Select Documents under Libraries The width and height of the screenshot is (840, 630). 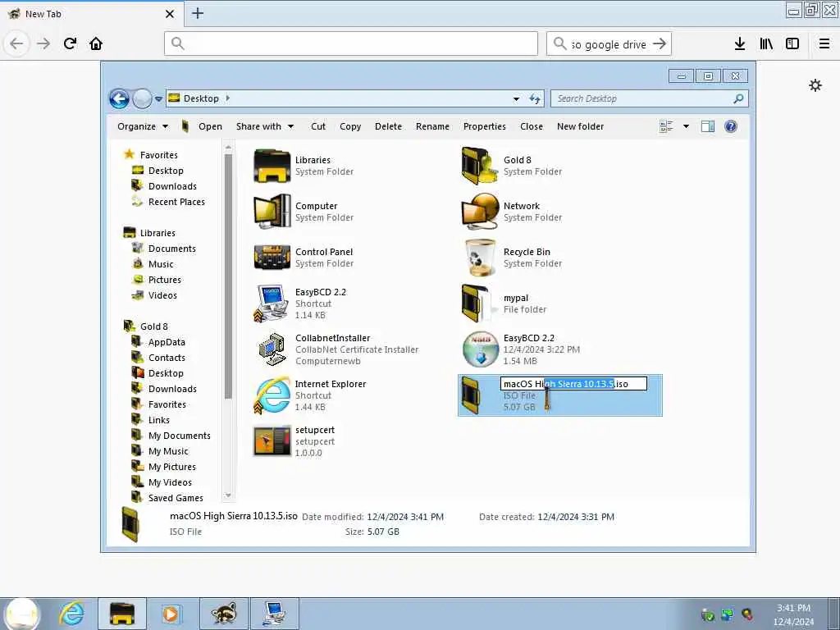coord(172,249)
